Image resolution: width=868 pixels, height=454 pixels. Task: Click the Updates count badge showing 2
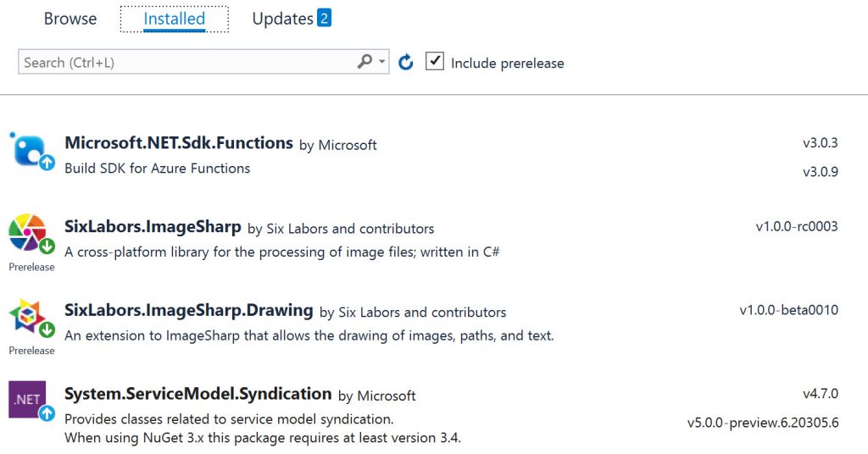(324, 18)
